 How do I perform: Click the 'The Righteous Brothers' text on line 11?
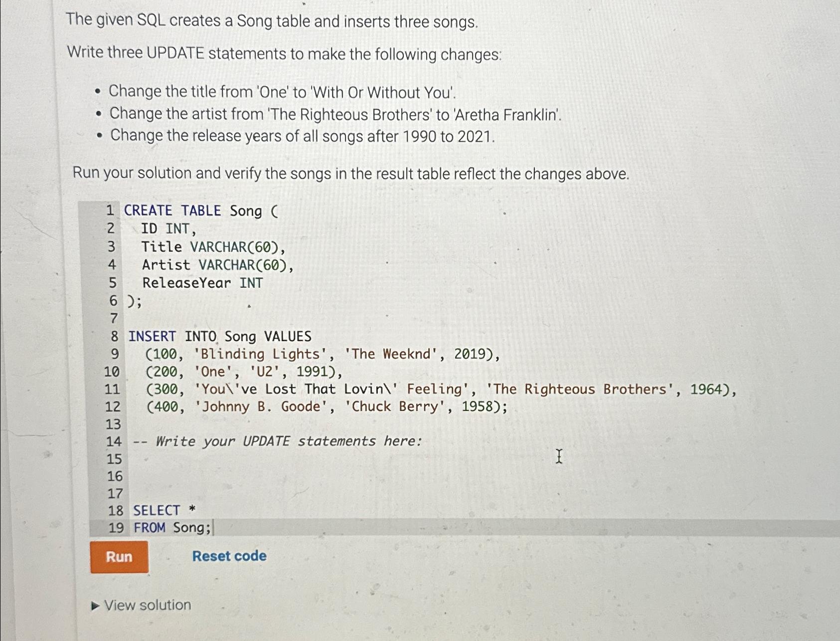click(578, 389)
